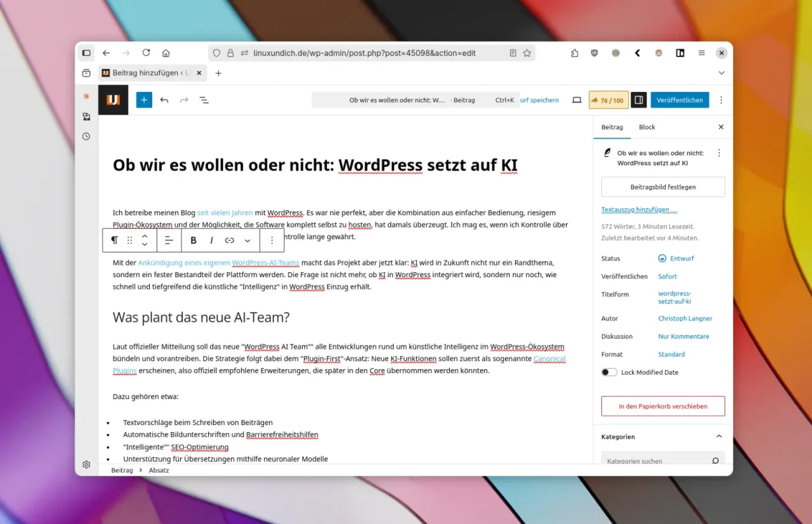Click the Veröffentlichen button

[x=679, y=100]
